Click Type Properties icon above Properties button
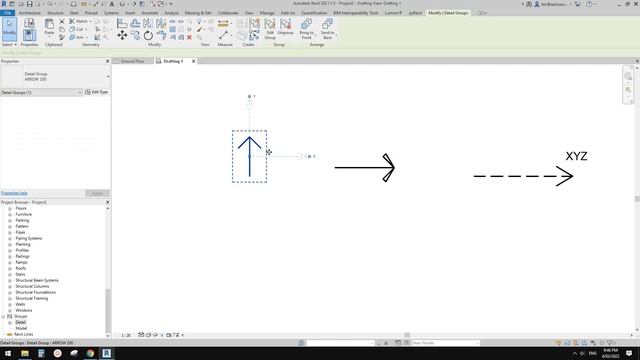Image resolution: width=640 pixels, height=360 pixels. 29,23
